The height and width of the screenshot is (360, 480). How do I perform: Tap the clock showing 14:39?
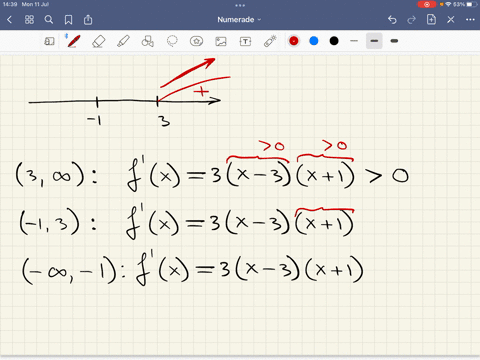point(10,4)
